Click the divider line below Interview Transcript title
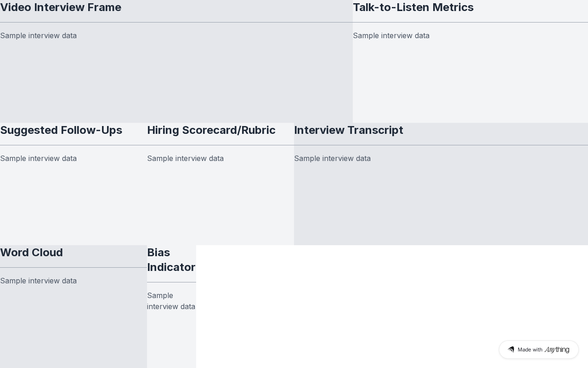588x368 pixels. point(441,145)
